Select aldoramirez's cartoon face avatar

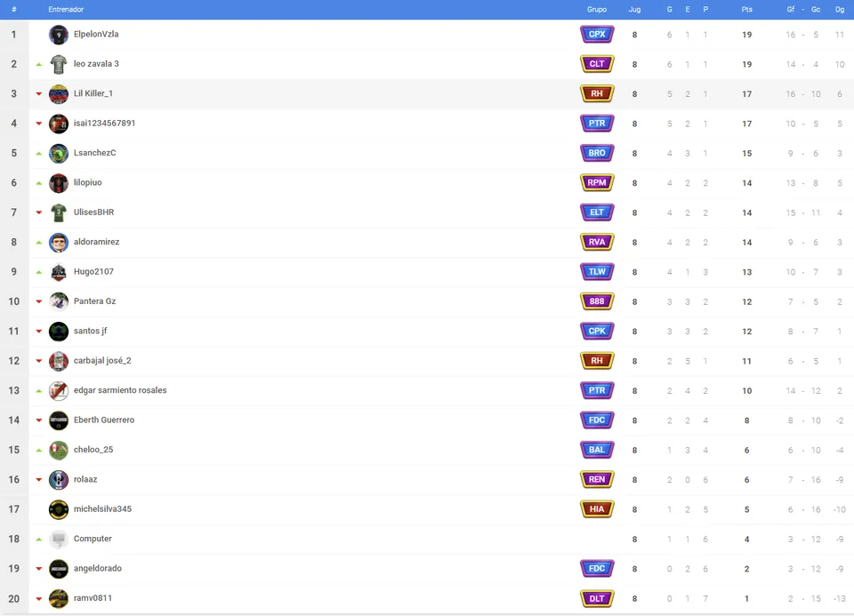click(x=59, y=242)
